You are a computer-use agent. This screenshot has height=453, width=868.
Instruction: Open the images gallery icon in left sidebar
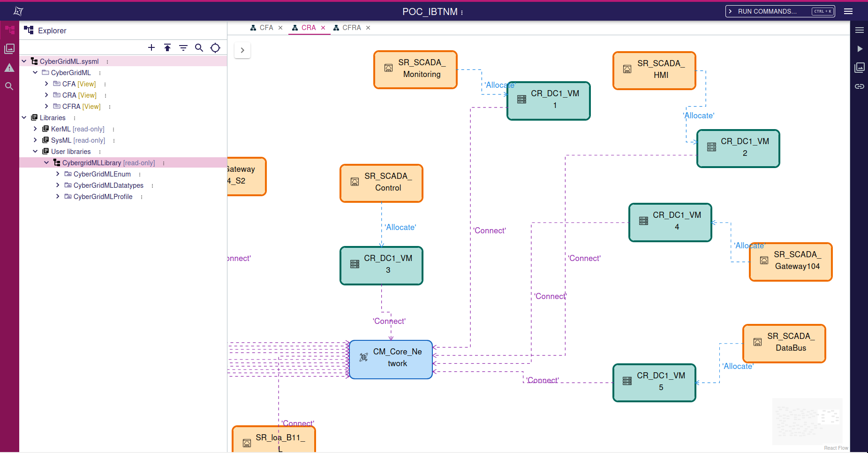(x=9, y=49)
